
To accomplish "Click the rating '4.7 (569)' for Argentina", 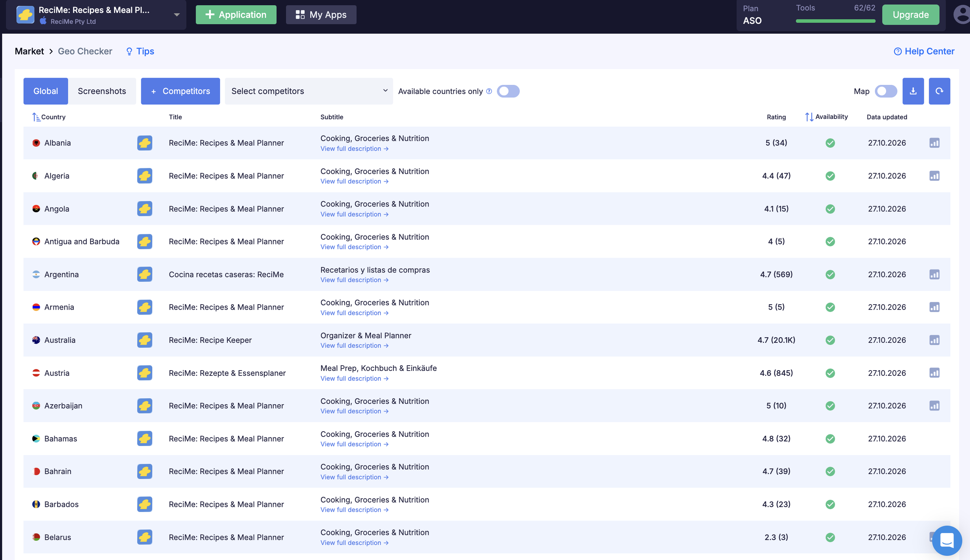I will 776,274.
